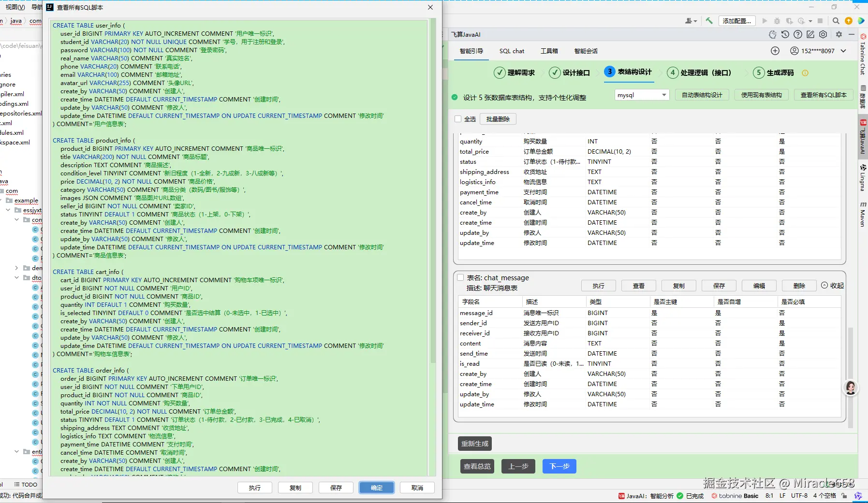Image resolution: width=868 pixels, height=503 pixels.
Task: Click 自动表结构设计 button
Action: (702, 95)
